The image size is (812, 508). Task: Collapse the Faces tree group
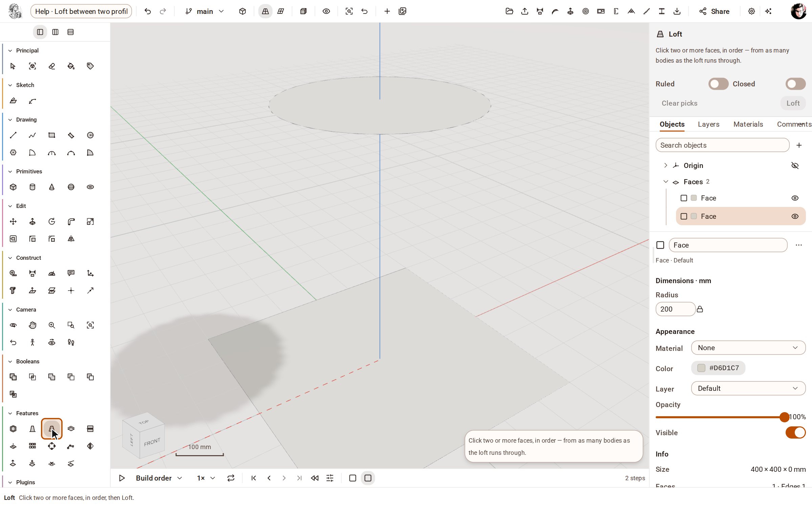[x=666, y=182]
